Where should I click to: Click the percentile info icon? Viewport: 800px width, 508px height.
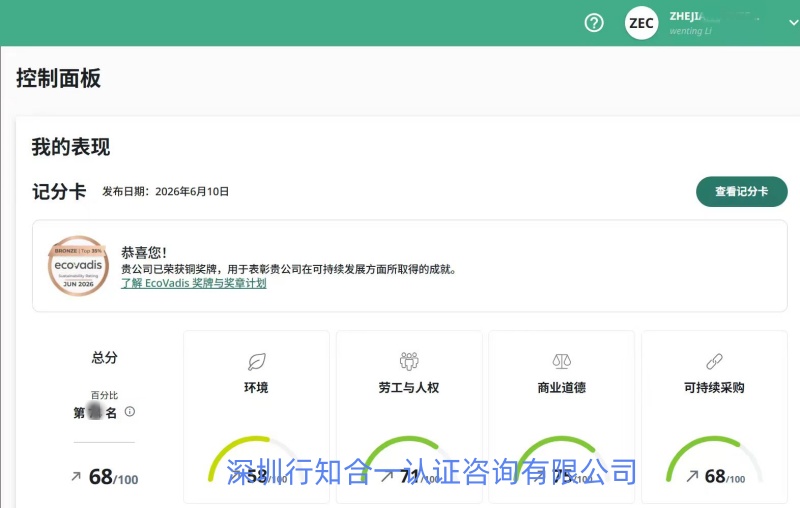[130, 412]
